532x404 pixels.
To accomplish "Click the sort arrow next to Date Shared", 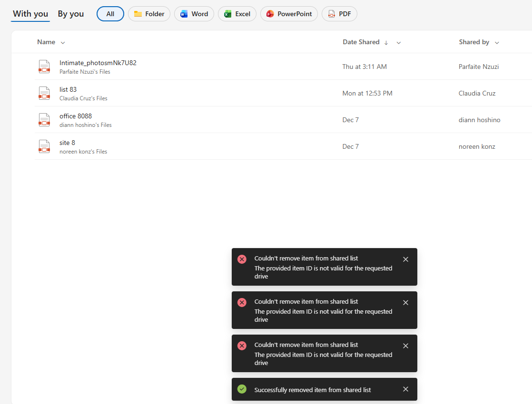I will click(386, 42).
